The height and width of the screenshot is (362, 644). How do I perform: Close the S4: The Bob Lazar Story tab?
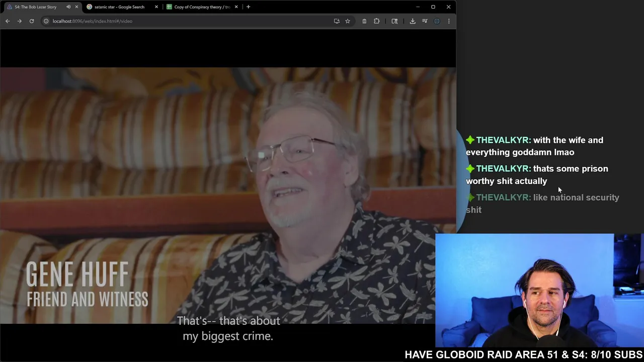(x=76, y=7)
